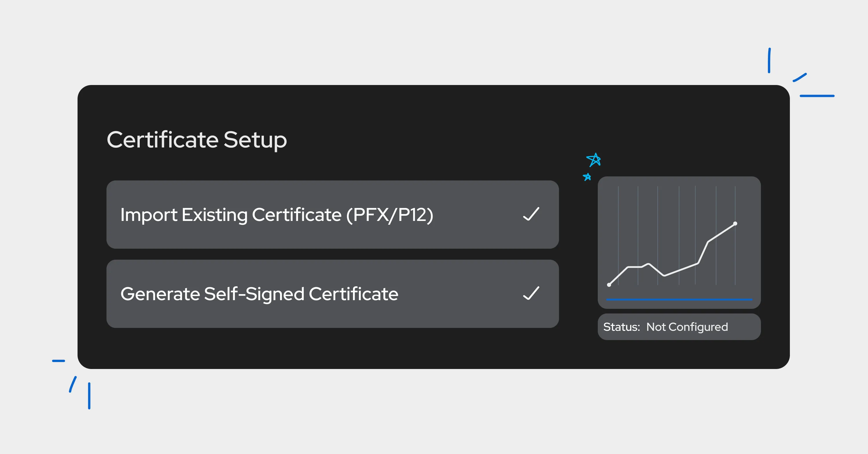Click the checkmark on Import Existing Certificate

click(x=531, y=215)
